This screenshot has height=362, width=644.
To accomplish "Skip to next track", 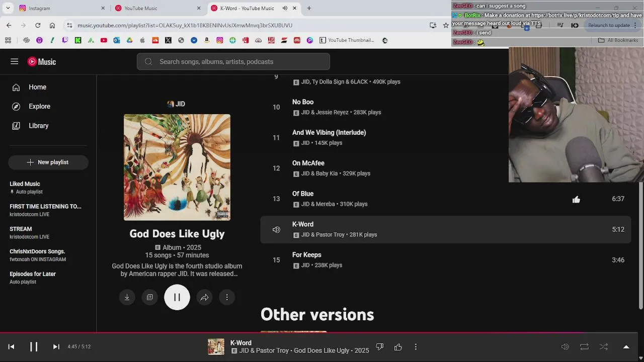I will pyautogui.click(x=56, y=346).
